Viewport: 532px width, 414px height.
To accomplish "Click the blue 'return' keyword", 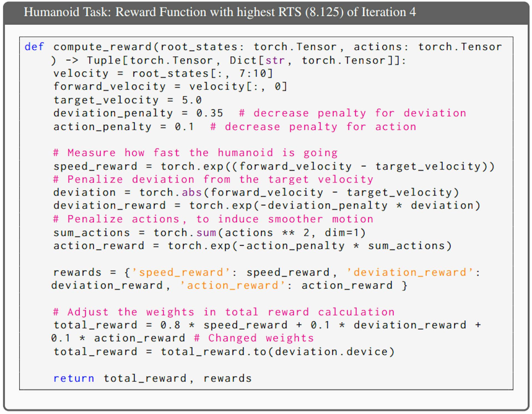I will pyautogui.click(x=74, y=378).
